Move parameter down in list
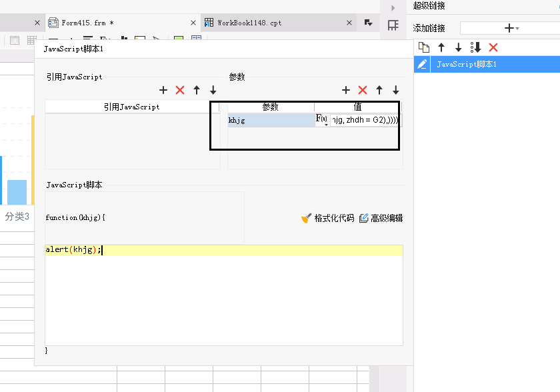 (396, 90)
